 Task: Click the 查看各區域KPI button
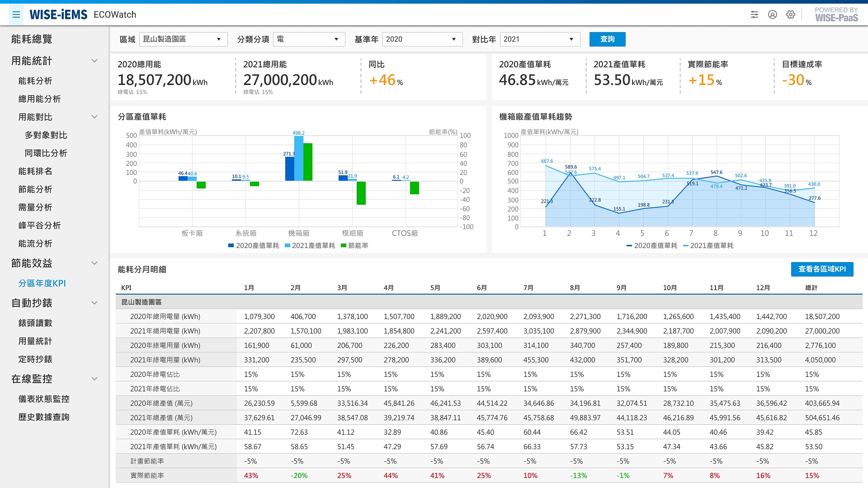click(822, 269)
